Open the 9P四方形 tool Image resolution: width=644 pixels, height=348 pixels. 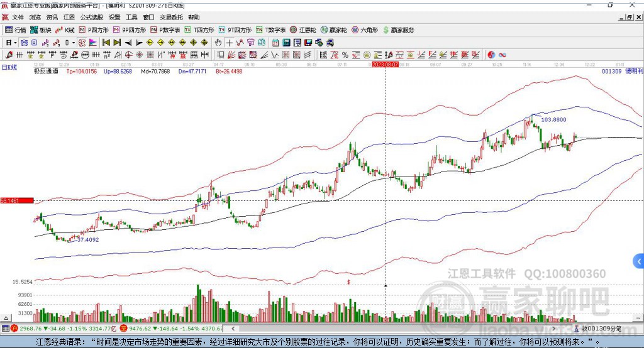pos(130,30)
